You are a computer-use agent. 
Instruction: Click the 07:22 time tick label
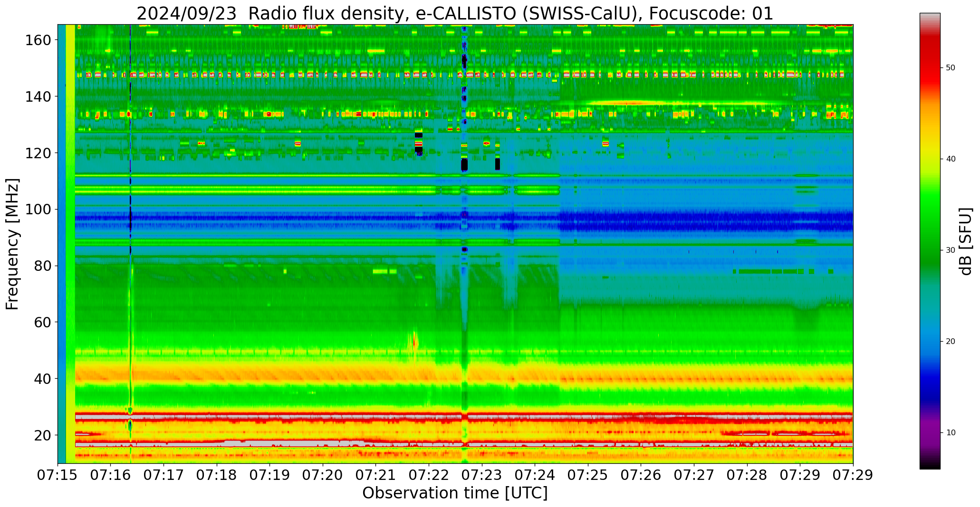tap(429, 475)
